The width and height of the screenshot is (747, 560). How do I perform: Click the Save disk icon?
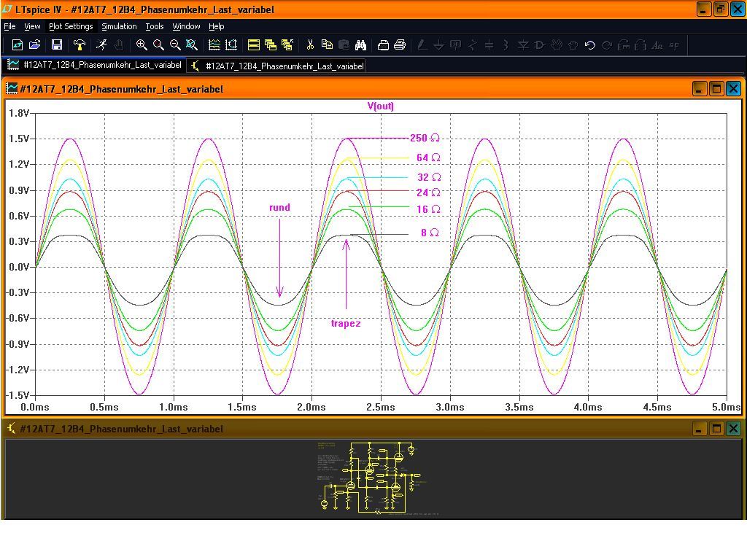57,45
